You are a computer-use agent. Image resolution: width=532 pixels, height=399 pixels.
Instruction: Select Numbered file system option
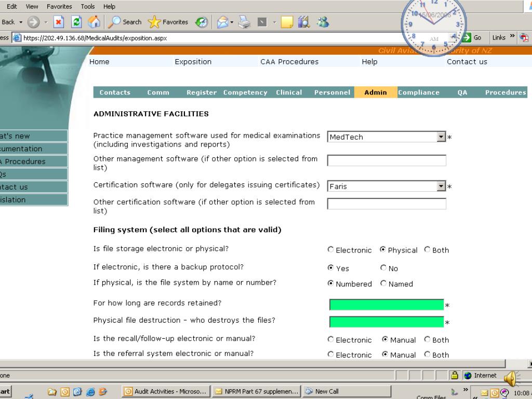click(330, 283)
